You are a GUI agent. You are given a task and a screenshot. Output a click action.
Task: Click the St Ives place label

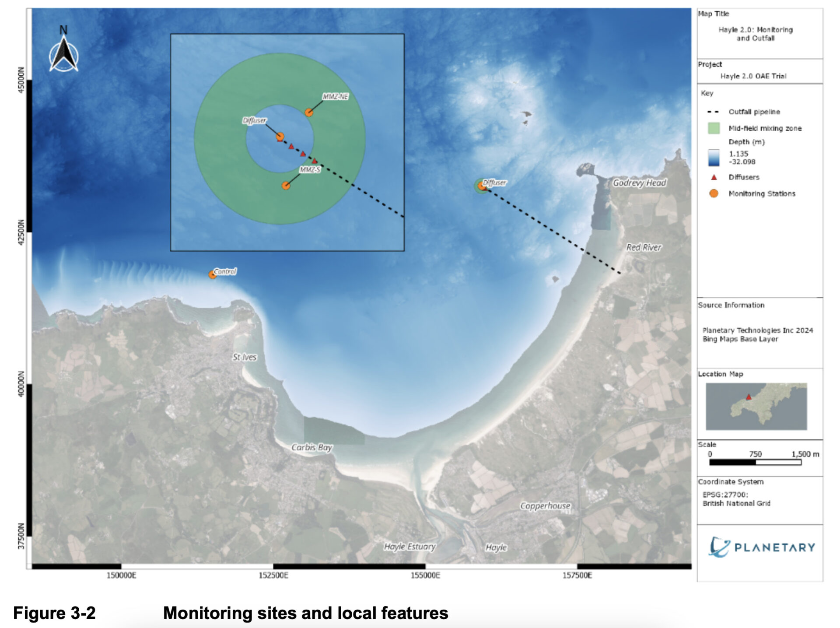tap(245, 357)
